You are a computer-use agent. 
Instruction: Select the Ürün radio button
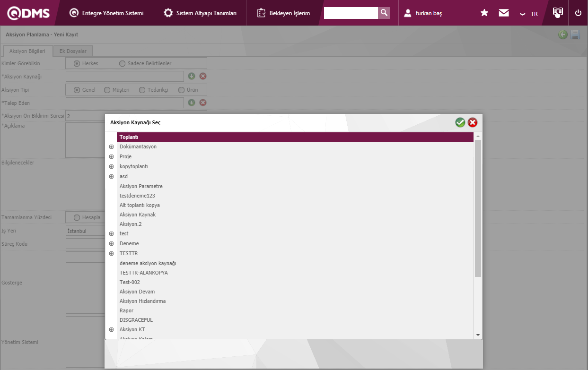pos(181,90)
